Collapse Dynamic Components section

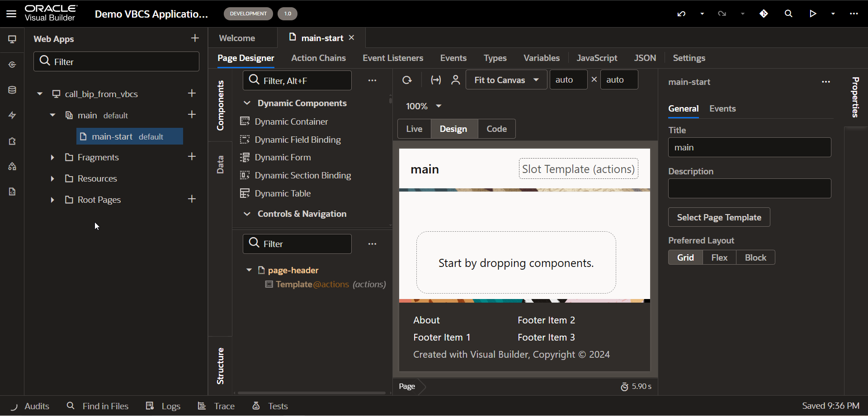247,103
